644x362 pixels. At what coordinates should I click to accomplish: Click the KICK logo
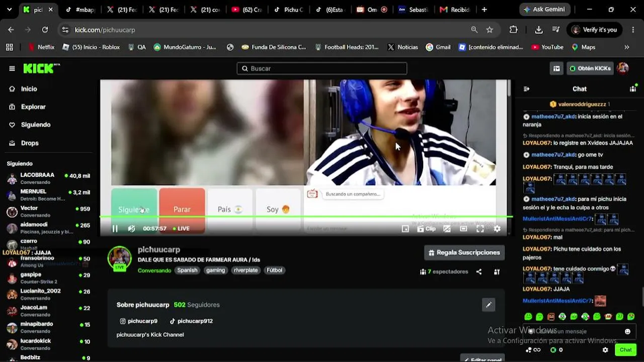[40, 68]
